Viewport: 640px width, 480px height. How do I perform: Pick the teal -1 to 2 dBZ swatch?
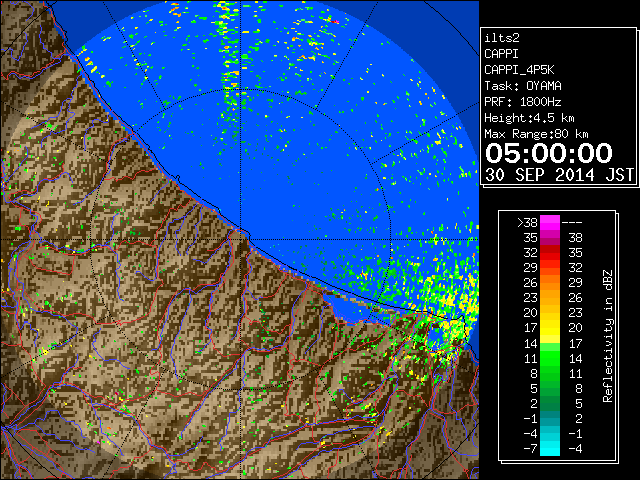tap(550, 418)
